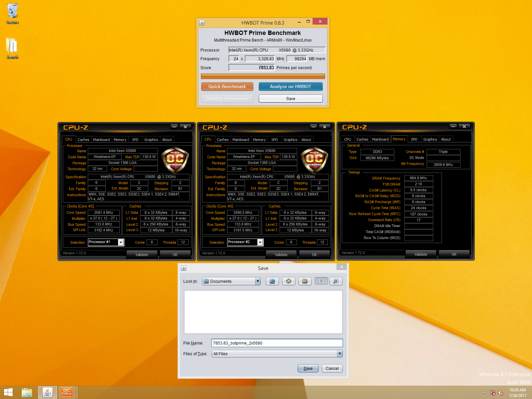Open the bench folder on desktop
Image resolution: width=532 pixels, height=399 pixels.
pyautogui.click(x=12, y=48)
